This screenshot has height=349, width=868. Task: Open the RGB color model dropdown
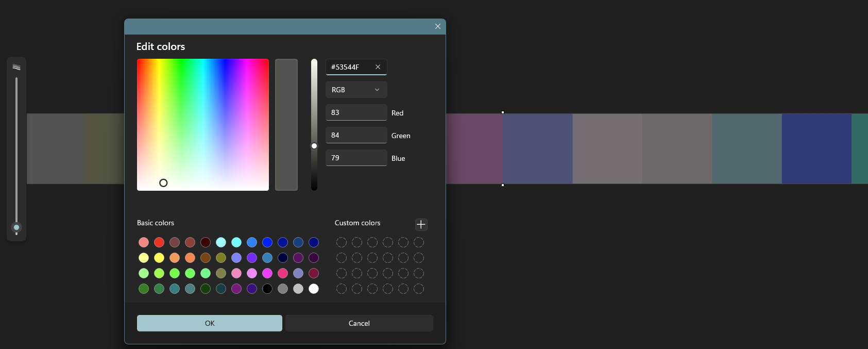(x=356, y=90)
